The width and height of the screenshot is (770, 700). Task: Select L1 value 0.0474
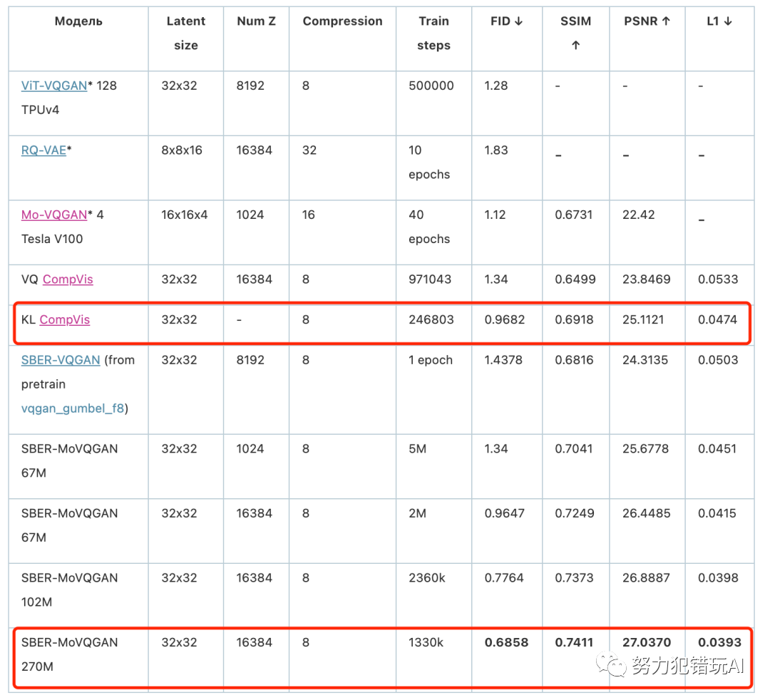pos(717,319)
